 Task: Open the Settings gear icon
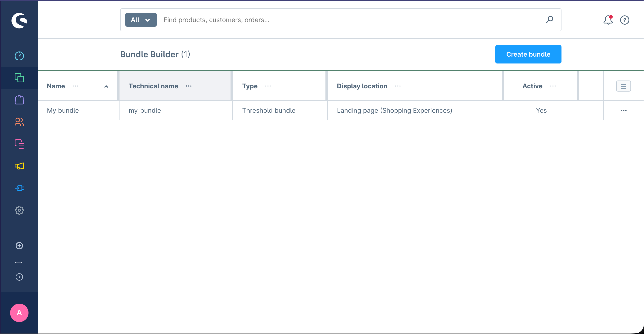click(19, 210)
